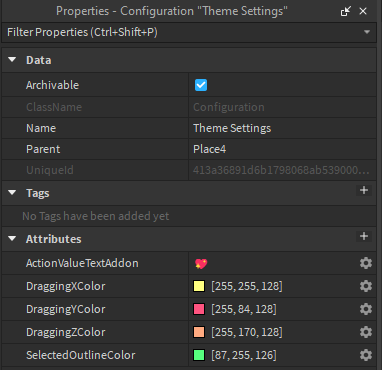Viewport: 382px width, 370px height.
Task: Open gear menu for DraggingXColor
Action: [x=366, y=286]
